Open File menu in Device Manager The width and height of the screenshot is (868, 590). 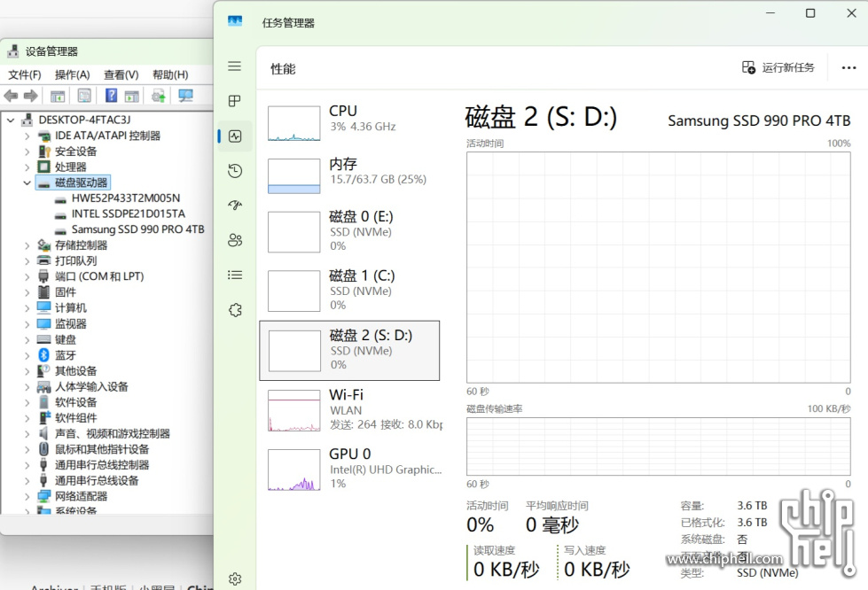coord(24,74)
